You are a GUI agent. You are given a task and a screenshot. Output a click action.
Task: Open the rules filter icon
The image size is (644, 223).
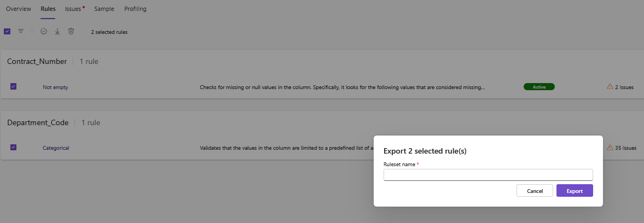point(21,32)
